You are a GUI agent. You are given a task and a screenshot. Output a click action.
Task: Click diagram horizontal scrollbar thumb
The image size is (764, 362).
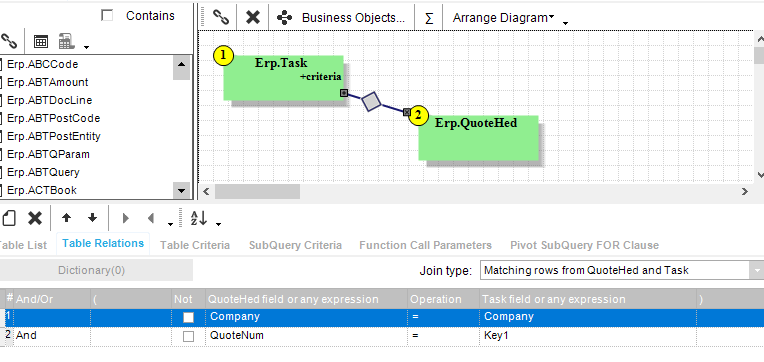point(257,191)
